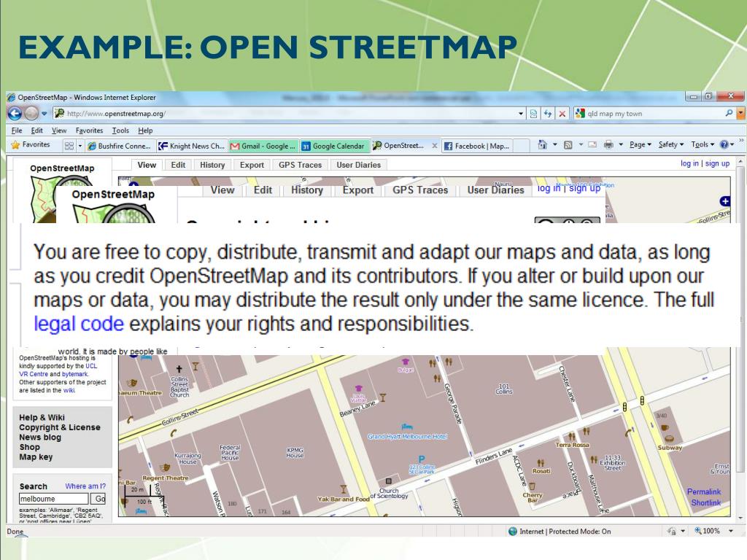Image resolution: width=747 pixels, height=560 pixels.
Task: Switch to the Facebook | Map... tab
Action: click(477, 146)
